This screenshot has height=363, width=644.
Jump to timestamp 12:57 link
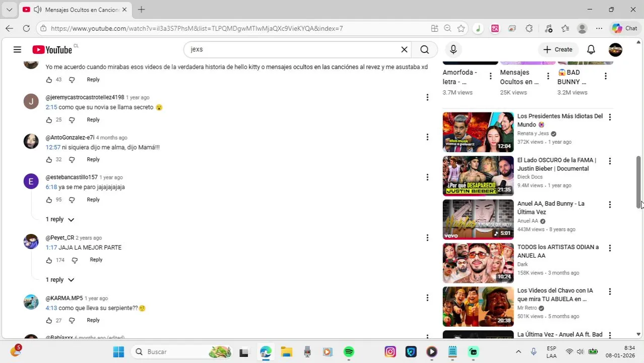pos(53,148)
